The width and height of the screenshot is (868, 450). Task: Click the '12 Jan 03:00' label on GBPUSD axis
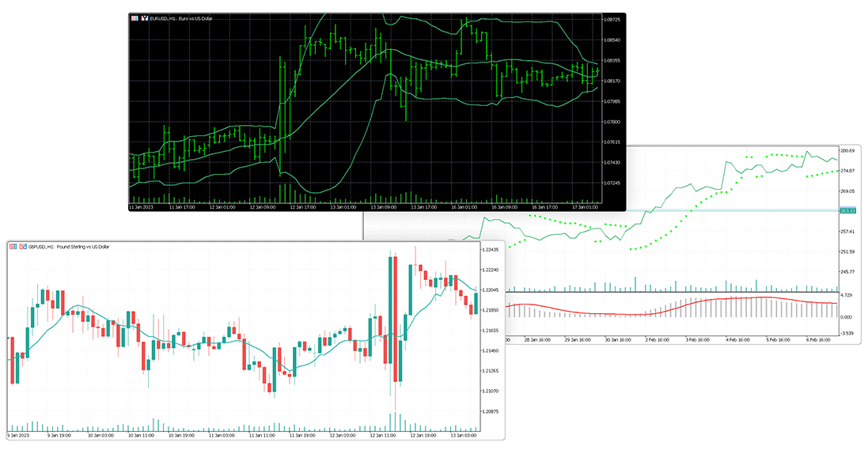click(343, 436)
